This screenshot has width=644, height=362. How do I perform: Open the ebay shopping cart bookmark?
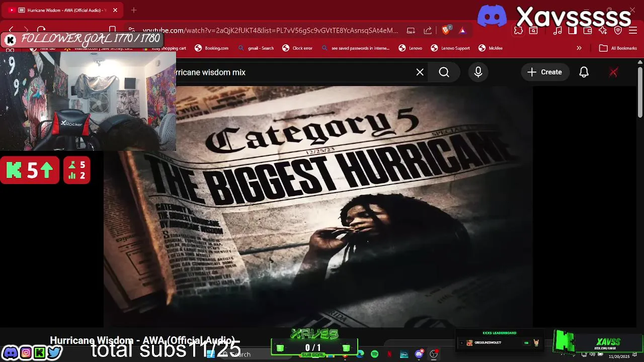click(165, 48)
